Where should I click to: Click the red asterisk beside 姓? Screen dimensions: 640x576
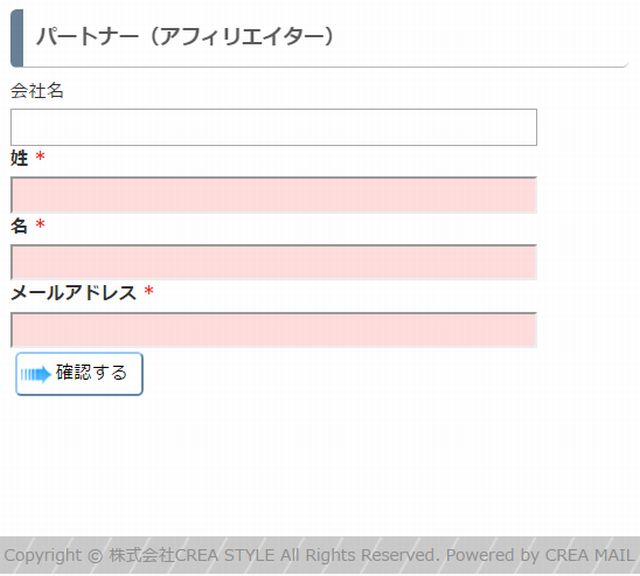click(x=40, y=156)
